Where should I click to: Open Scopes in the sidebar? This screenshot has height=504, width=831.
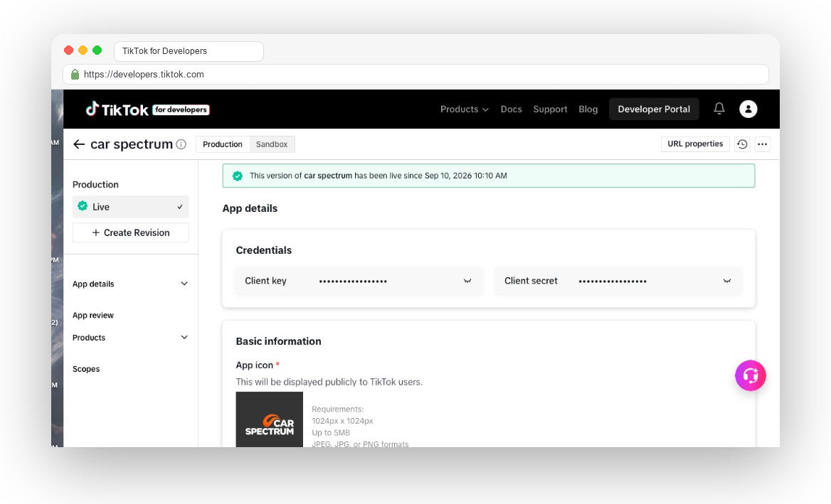[x=86, y=369]
